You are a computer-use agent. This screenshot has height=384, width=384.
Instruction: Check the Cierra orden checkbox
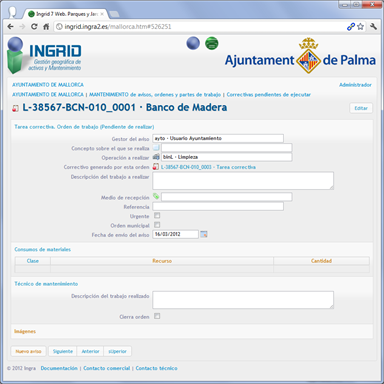157,316
